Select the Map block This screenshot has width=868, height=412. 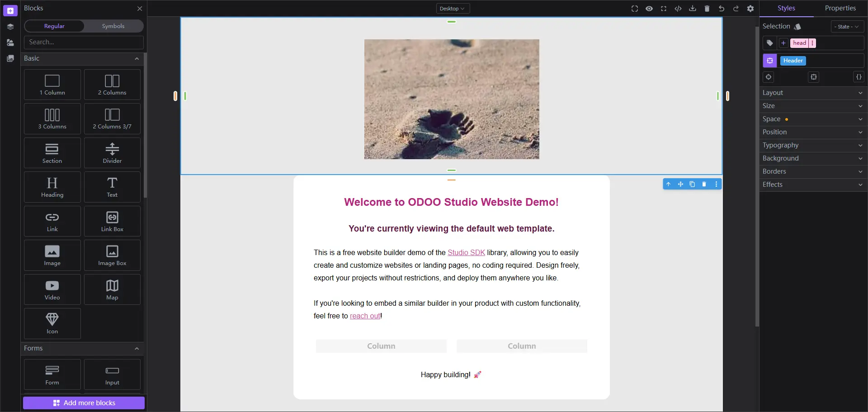pyautogui.click(x=112, y=289)
